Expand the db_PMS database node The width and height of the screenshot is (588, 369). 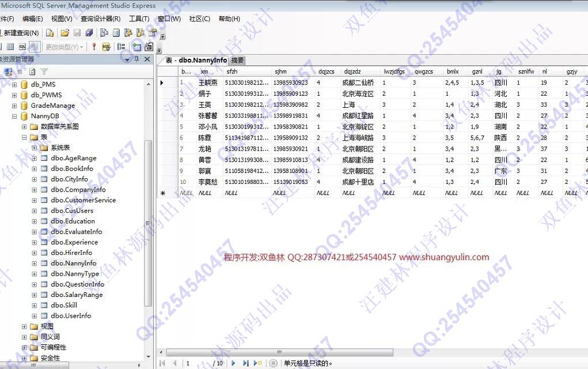click(14, 84)
